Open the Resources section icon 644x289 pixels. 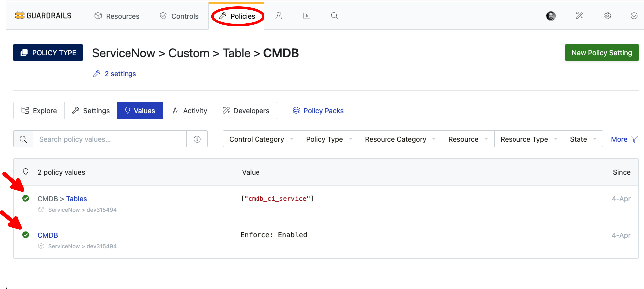tap(98, 16)
